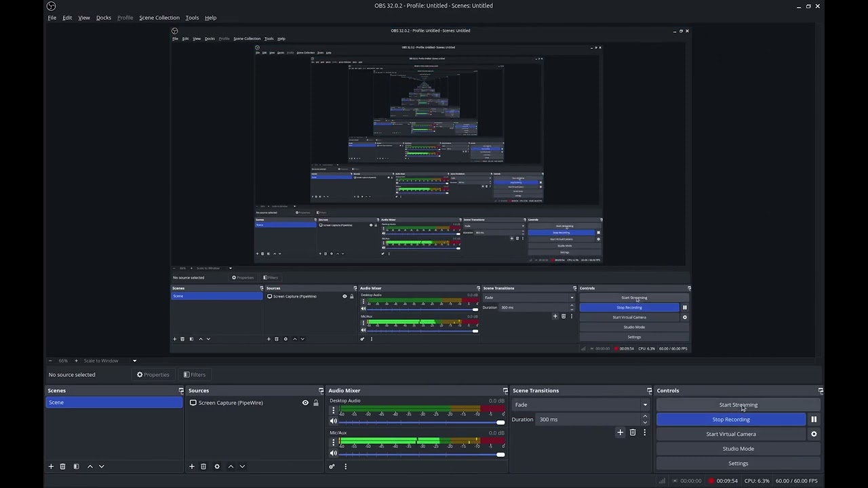This screenshot has height=488, width=868.
Task: Zoom out preview with minus button
Action: point(50,361)
